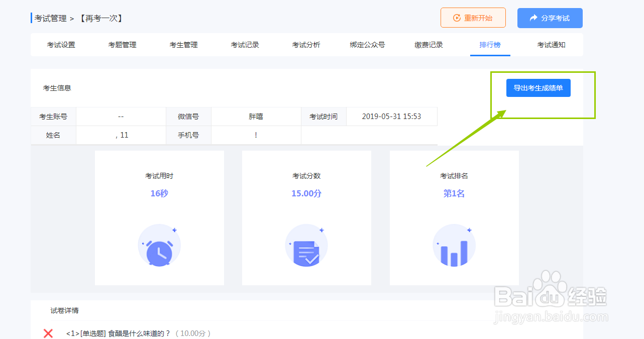Open the 考试记录 tab
The image size is (644, 339).
(x=245, y=45)
